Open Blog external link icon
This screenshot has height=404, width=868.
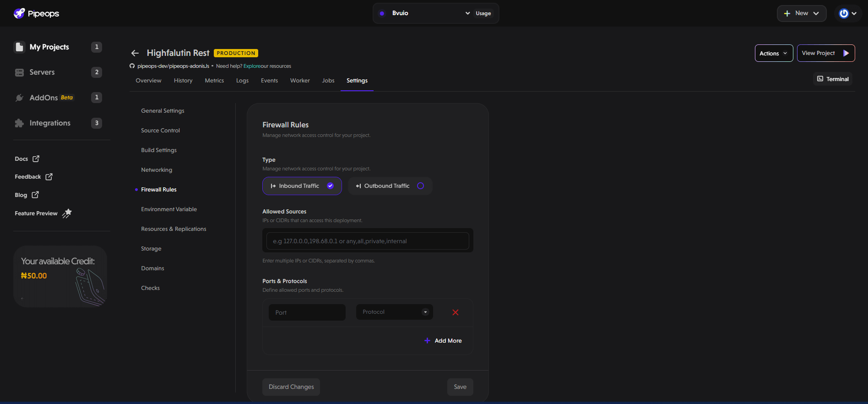pyautogui.click(x=35, y=195)
